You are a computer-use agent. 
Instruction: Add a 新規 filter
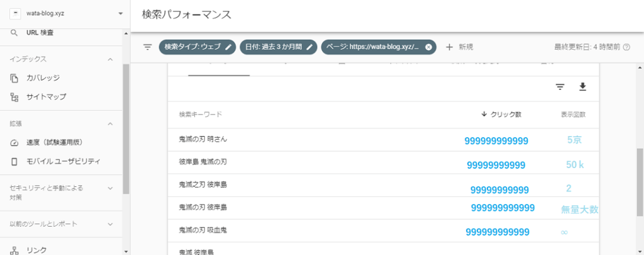pyautogui.click(x=460, y=47)
